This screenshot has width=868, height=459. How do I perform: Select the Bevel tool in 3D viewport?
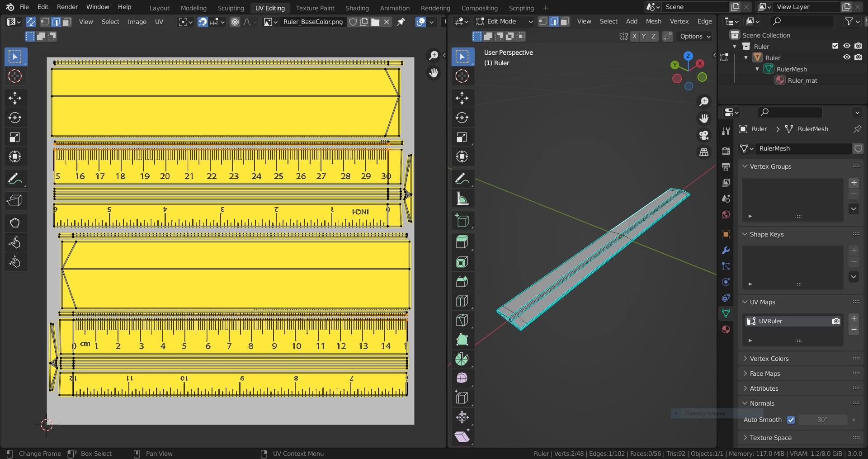462,281
